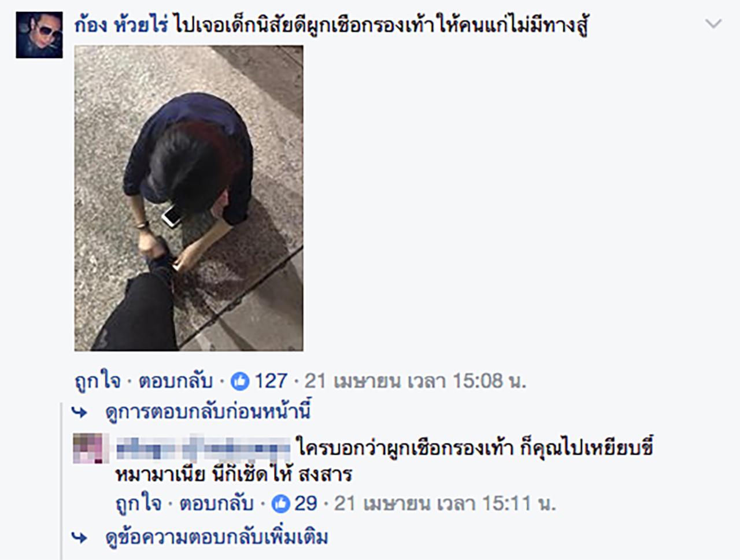
Task: Click the arrow icon beside previous replies
Action: point(79,413)
